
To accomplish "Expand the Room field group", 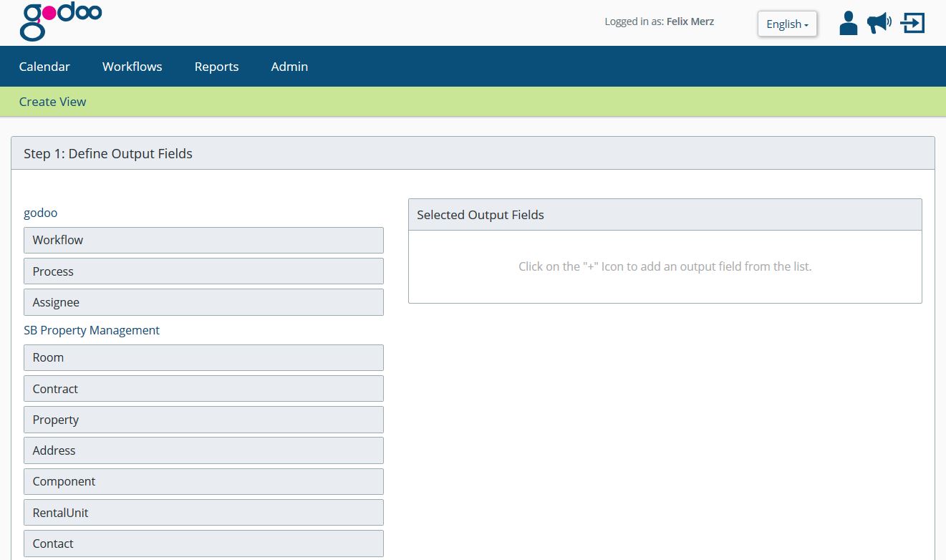I will (203, 357).
